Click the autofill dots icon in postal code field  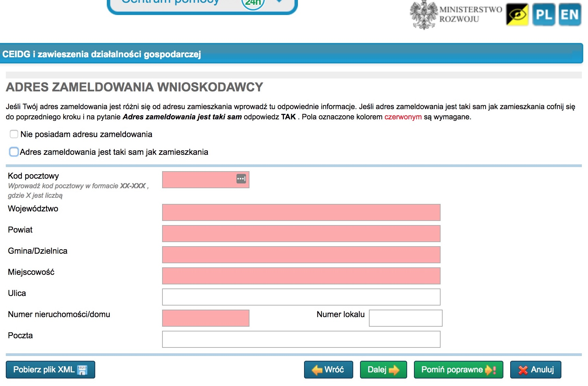(x=241, y=179)
